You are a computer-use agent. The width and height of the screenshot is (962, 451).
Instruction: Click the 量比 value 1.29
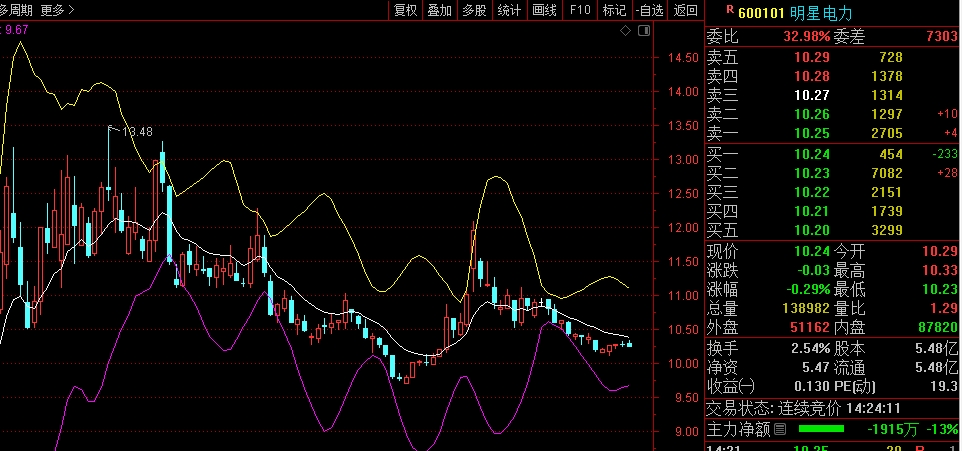(x=944, y=308)
